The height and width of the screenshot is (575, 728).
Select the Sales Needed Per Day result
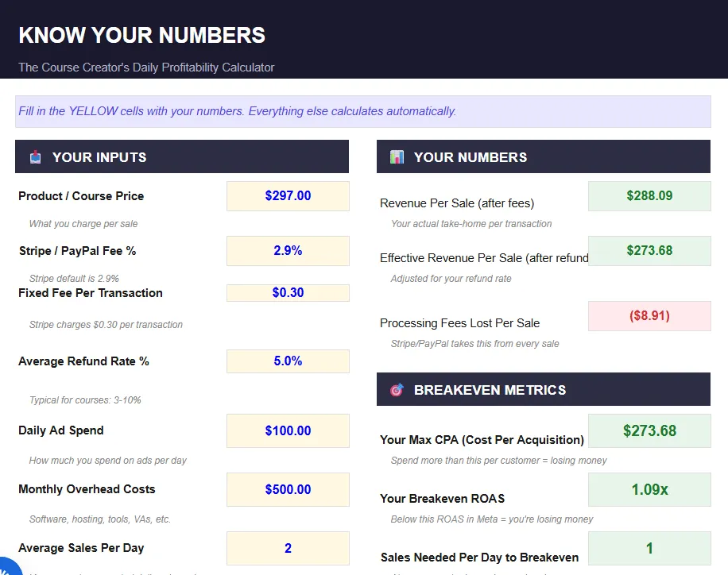click(649, 548)
